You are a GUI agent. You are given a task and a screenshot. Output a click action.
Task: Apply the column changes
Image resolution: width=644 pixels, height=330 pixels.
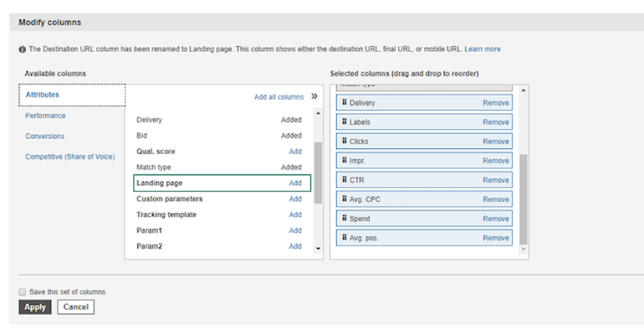pos(35,307)
